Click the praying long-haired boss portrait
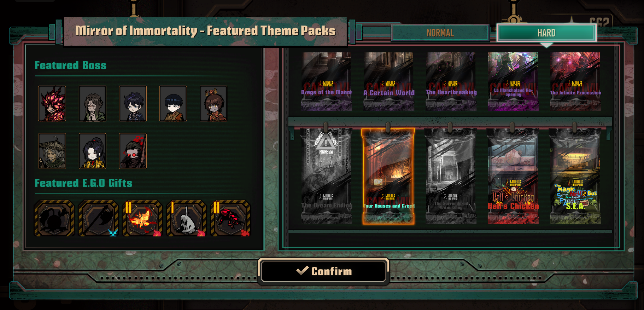The height and width of the screenshot is (310, 644). click(92, 103)
